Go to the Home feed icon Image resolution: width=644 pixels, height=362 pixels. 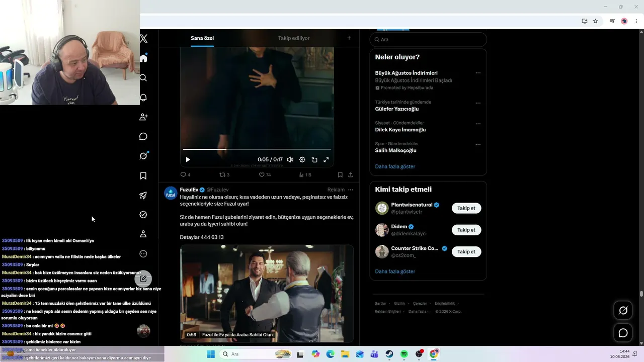[x=143, y=58]
